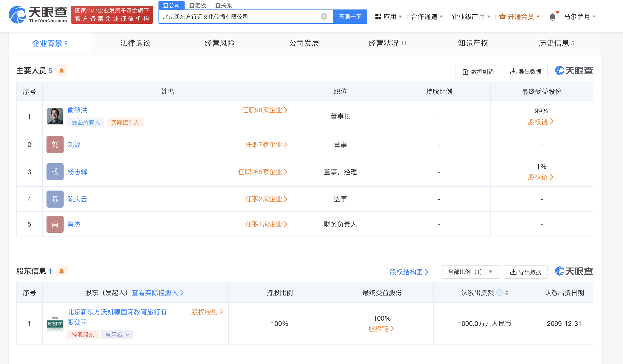
Task: View 任职98家企业 for 俞敏洪
Action: pyautogui.click(x=264, y=110)
